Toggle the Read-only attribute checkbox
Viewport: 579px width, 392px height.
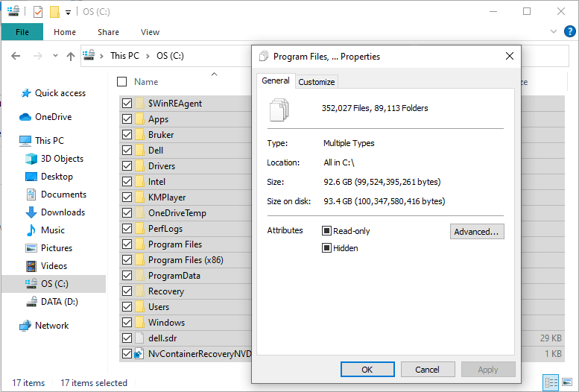click(x=326, y=231)
